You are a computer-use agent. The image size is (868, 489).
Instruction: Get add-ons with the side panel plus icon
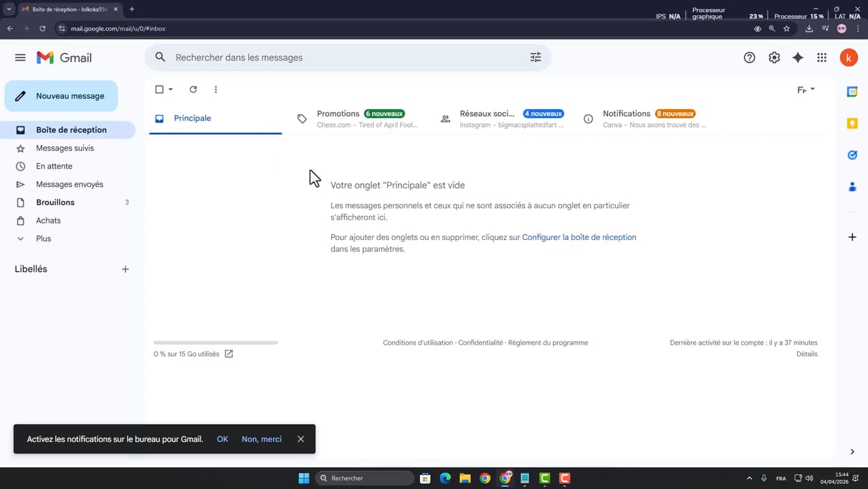tap(852, 237)
